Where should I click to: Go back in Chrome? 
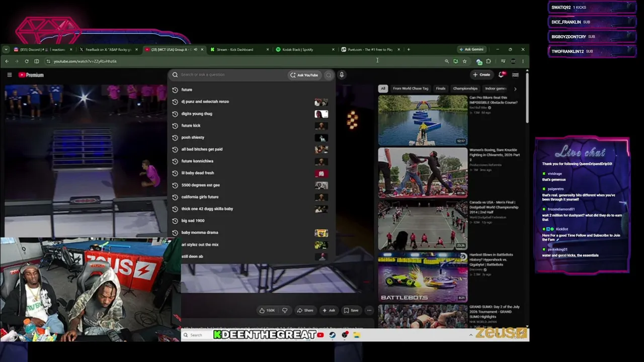(x=7, y=61)
